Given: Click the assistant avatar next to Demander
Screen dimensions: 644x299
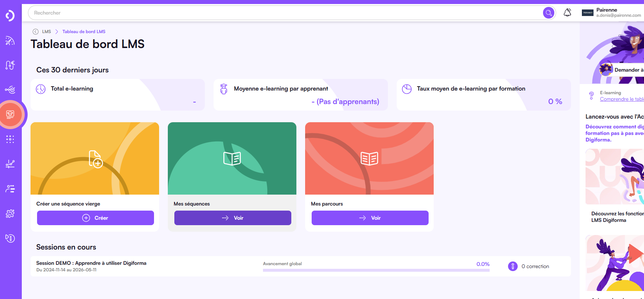Looking at the screenshot, I should (x=606, y=69).
